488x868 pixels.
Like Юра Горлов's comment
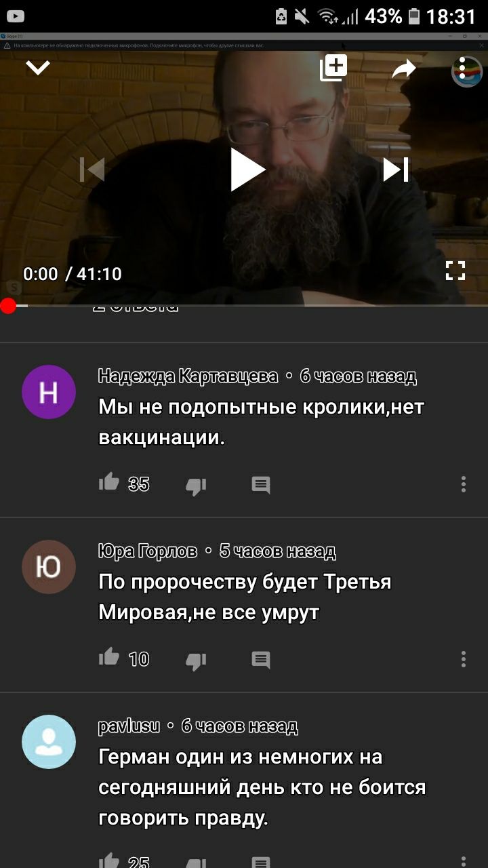click(x=109, y=658)
